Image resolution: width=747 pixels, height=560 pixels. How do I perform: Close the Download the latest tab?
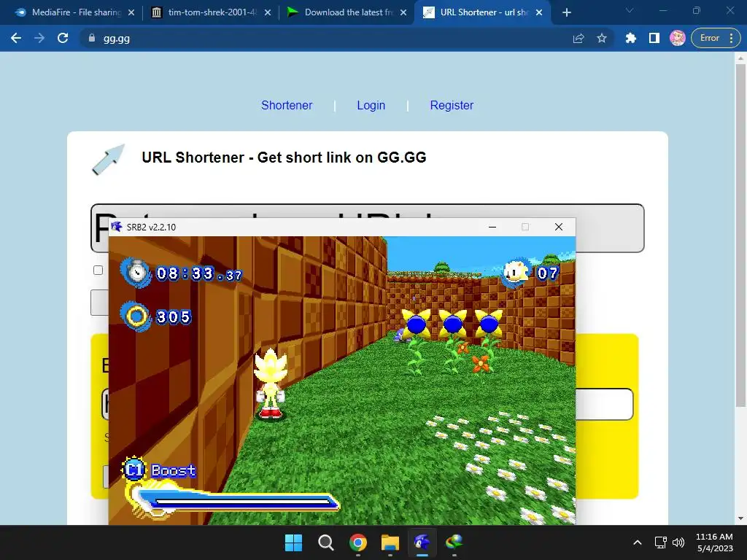(x=403, y=12)
